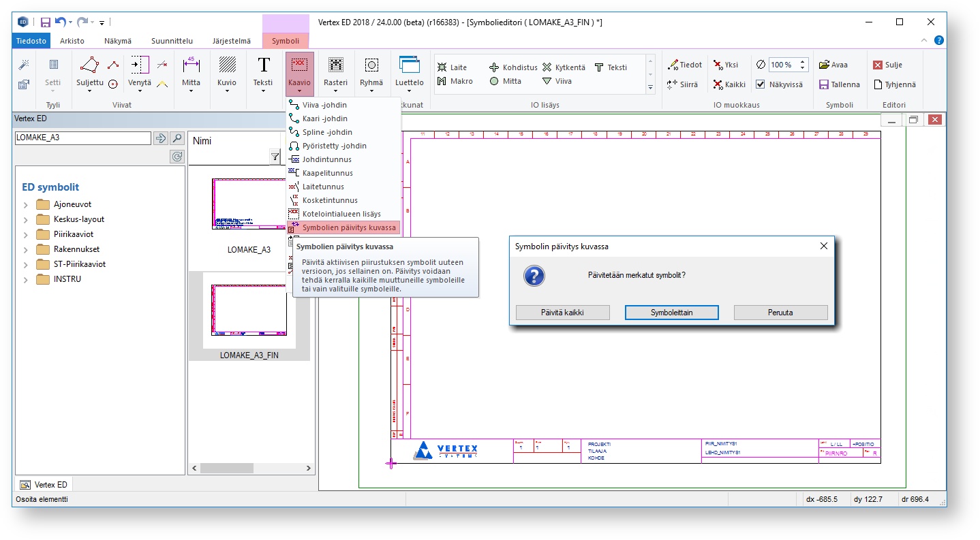Select Johdintunnus from the Kaavio menu
The image size is (980, 540).
click(x=326, y=159)
